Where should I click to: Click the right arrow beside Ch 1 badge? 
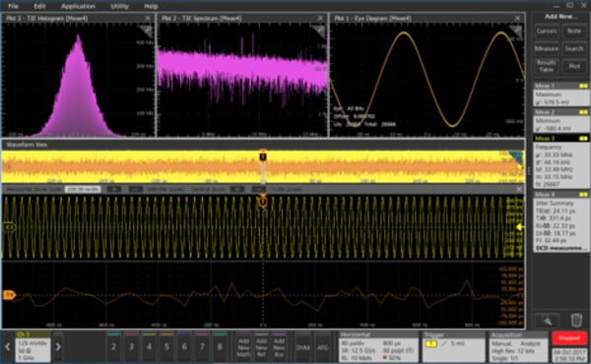[58, 346]
